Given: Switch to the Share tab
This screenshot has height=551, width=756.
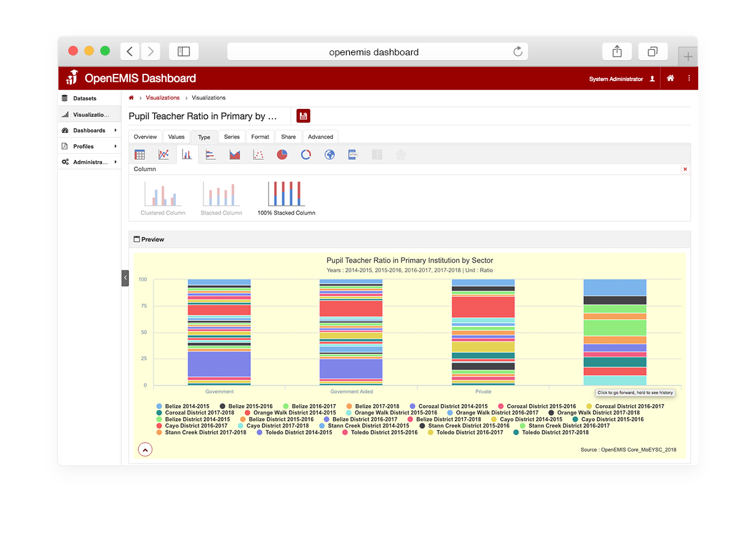Looking at the screenshot, I should click(x=288, y=137).
